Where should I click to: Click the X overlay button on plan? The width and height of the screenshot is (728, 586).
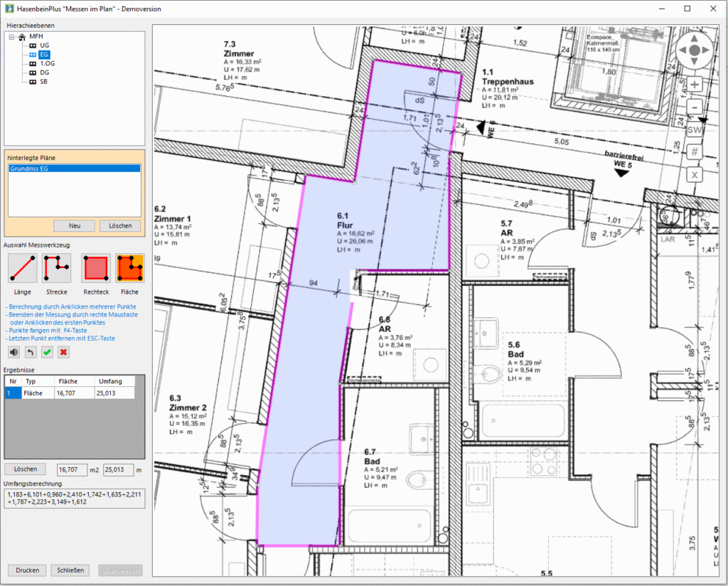[x=695, y=175]
